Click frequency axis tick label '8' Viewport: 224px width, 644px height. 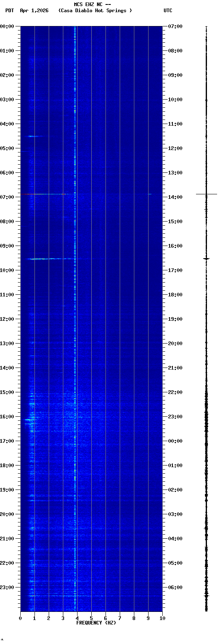point(134,618)
